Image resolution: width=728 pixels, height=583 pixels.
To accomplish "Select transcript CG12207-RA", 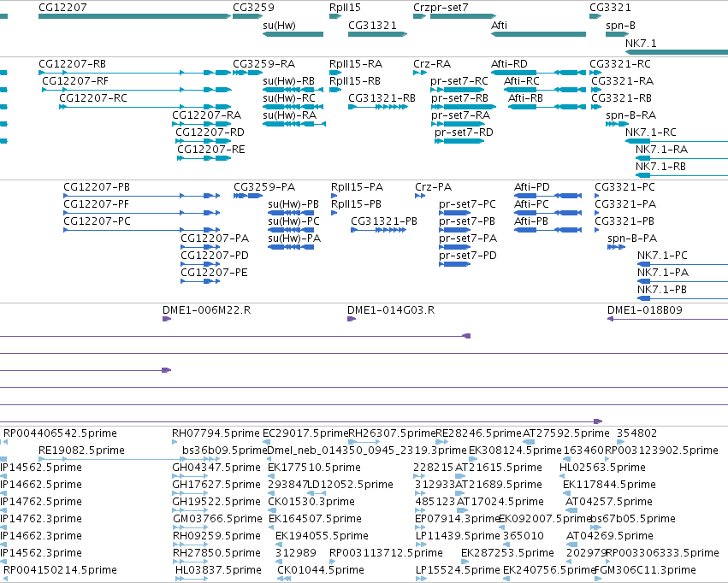I will [x=206, y=115].
